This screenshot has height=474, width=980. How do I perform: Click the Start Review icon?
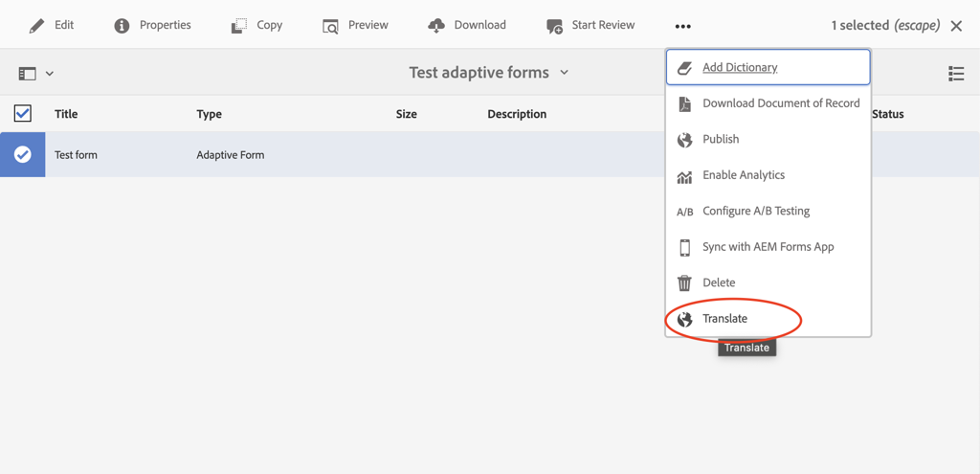coord(554,26)
